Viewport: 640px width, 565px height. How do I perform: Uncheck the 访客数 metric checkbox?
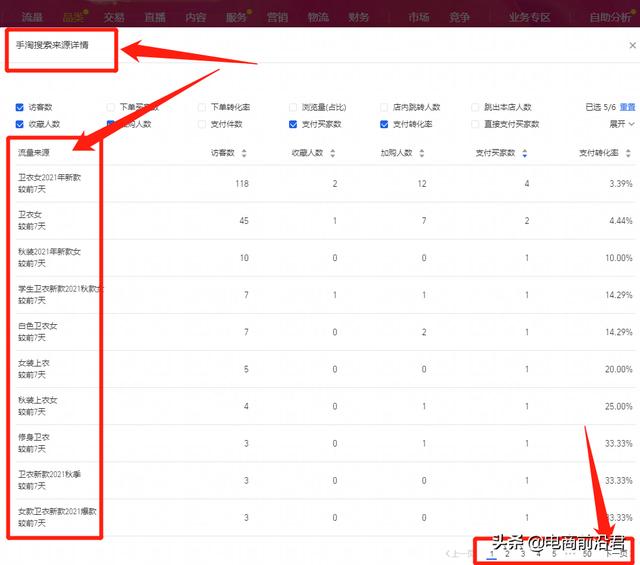(20, 107)
